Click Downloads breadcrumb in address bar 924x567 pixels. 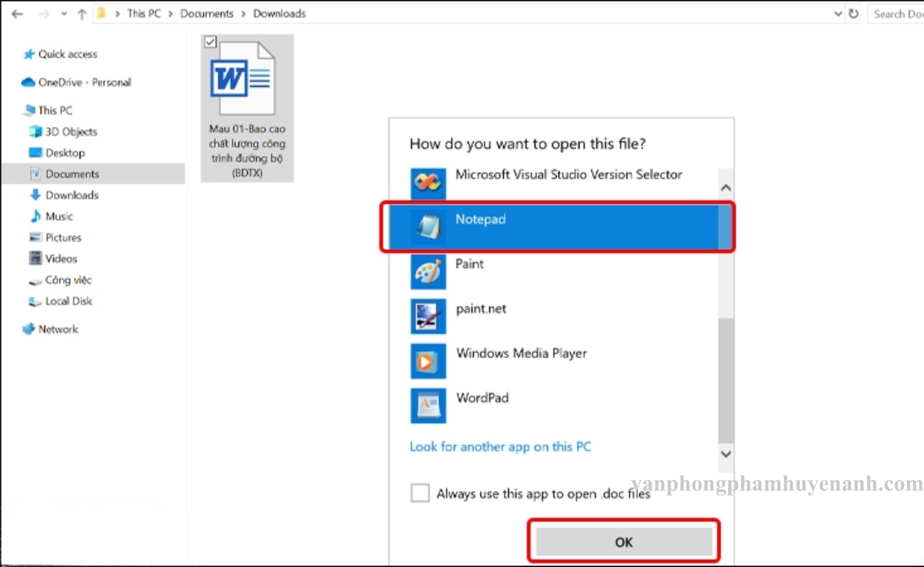(279, 13)
